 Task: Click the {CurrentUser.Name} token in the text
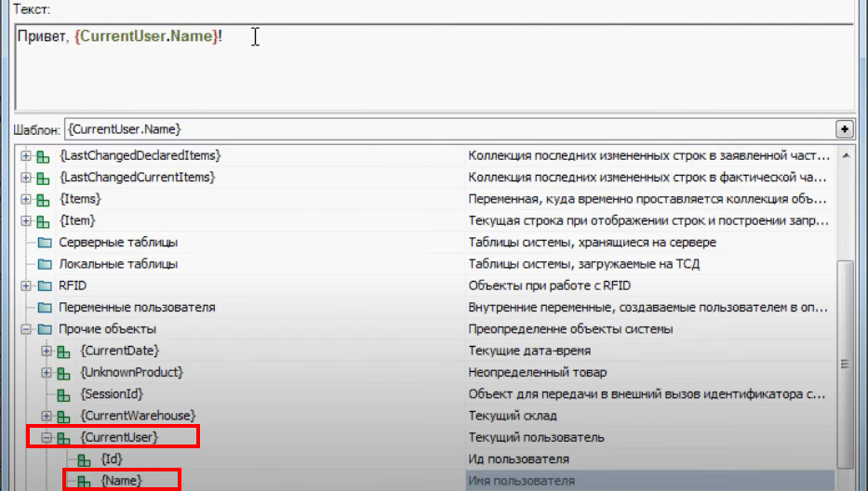click(x=146, y=36)
